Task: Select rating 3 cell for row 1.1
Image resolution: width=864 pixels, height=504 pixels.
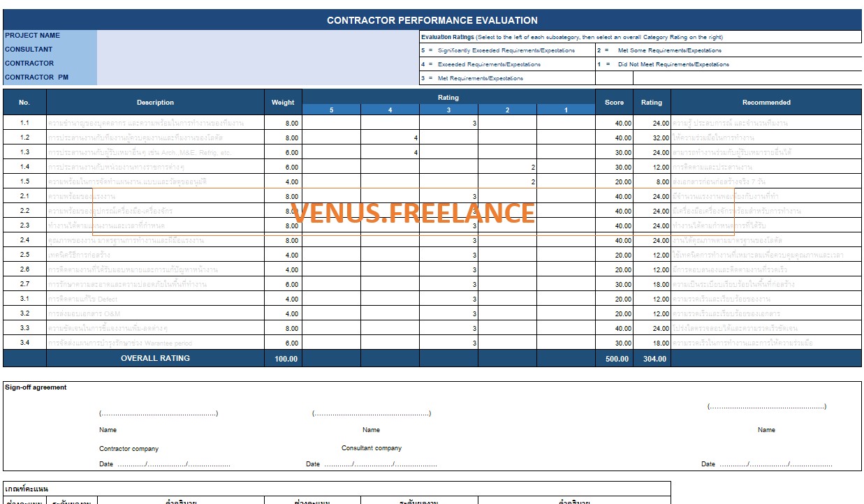Action: 448,123
